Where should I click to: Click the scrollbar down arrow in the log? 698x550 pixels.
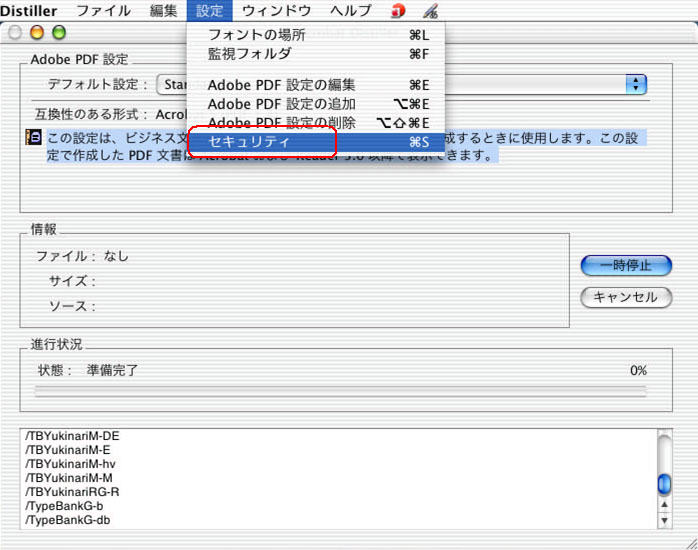664,521
